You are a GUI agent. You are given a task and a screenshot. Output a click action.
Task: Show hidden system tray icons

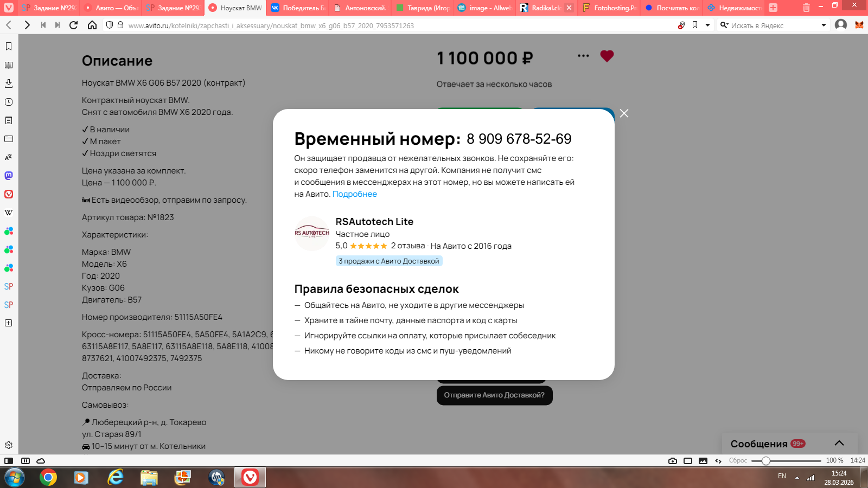click(x=797, y=478)
